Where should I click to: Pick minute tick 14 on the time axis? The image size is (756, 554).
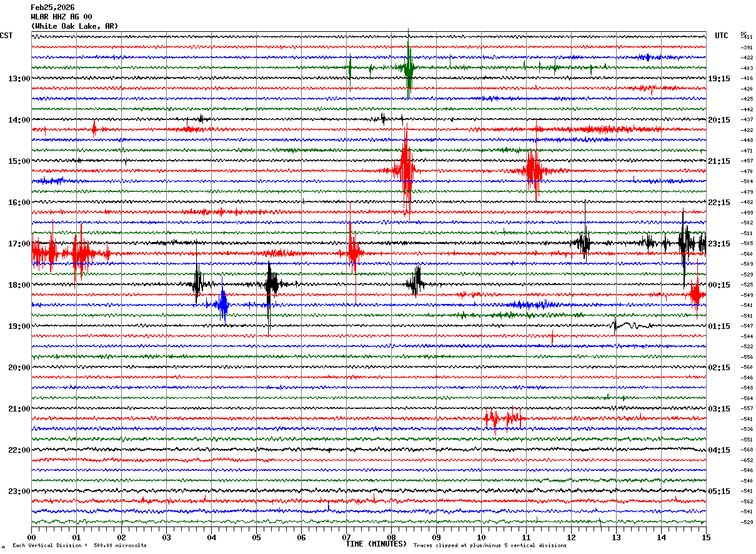(662, 536)
